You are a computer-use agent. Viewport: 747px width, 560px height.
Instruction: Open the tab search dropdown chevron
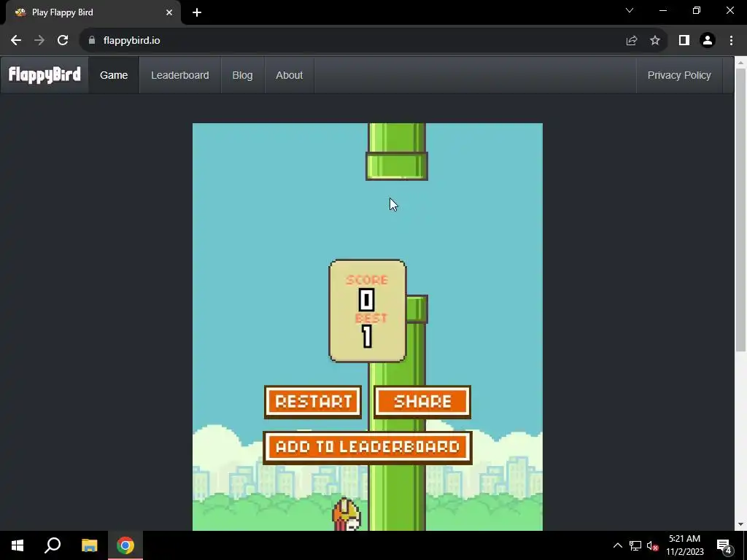[x=630, y=10]
